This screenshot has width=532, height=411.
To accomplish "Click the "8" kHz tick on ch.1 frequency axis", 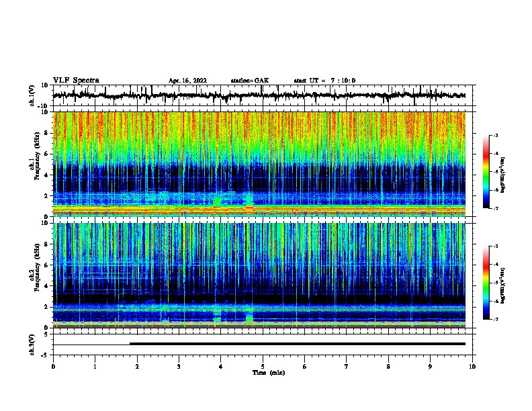I will (x=46, y=133).
